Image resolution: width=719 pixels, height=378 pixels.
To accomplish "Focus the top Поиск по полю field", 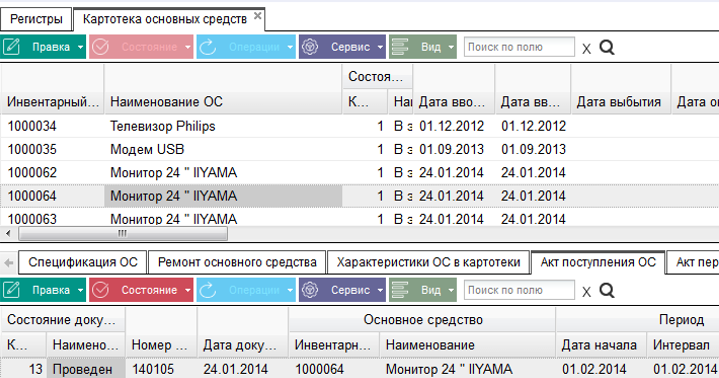I will point(519,47).
